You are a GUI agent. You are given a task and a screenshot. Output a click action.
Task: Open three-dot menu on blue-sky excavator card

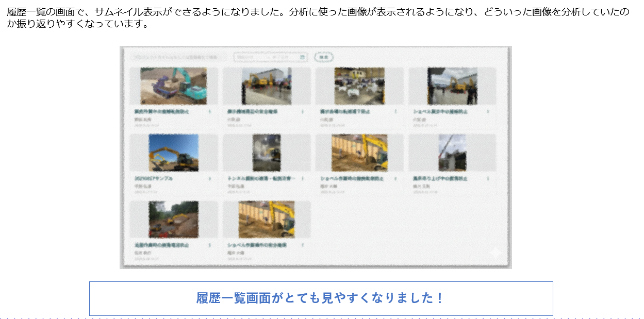click(210, 178)
